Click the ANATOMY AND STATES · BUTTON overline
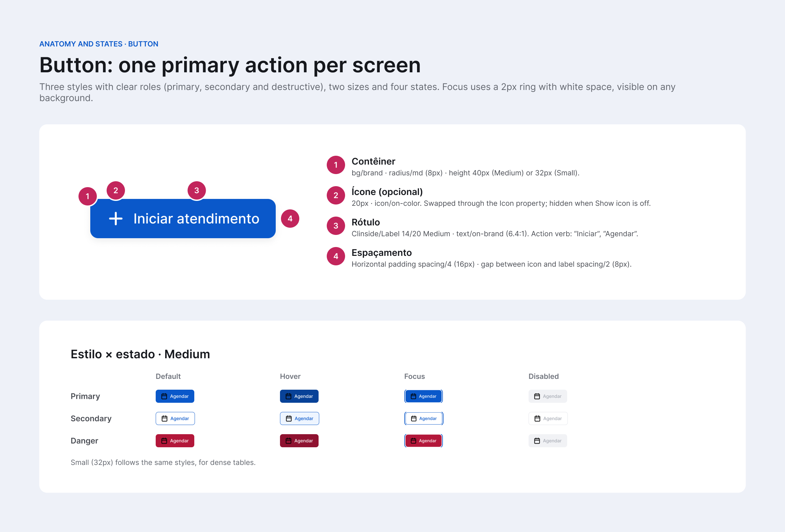The width and height of the screenshot is (785, 532). 99,44
